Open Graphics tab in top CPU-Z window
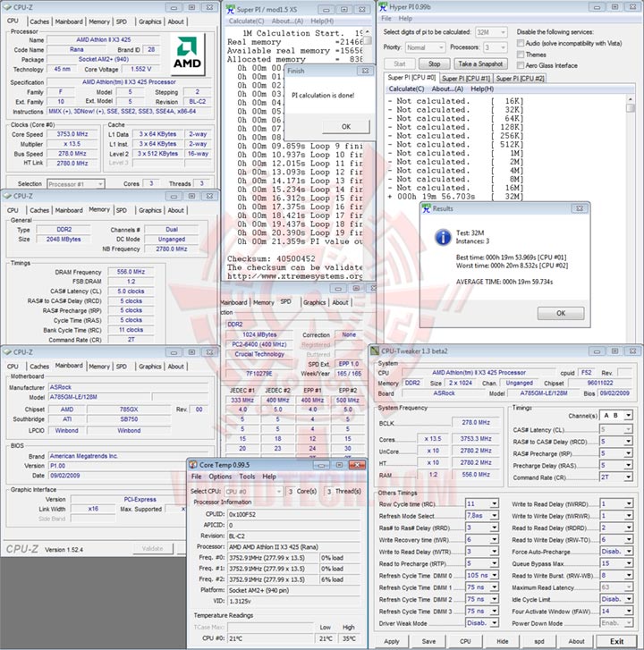This screenshot has width=644, height=650. (x=149, y=21)
